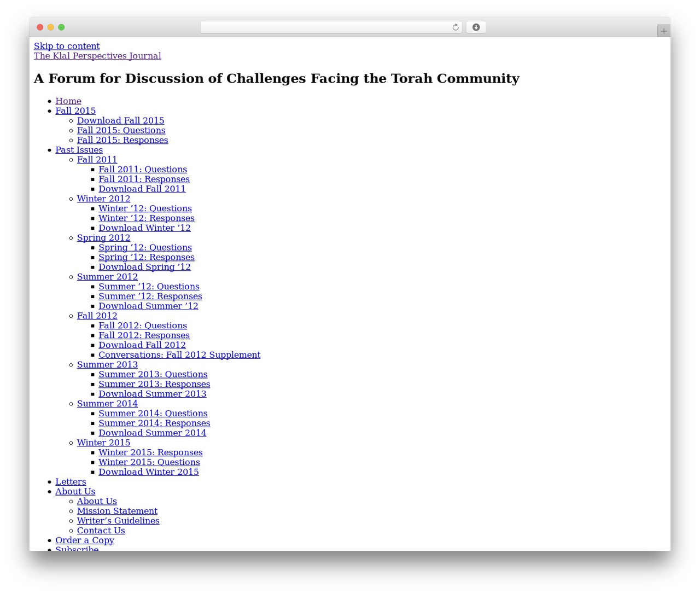
Task: Click Download Winter '12 link
Action: pos(145,228)
